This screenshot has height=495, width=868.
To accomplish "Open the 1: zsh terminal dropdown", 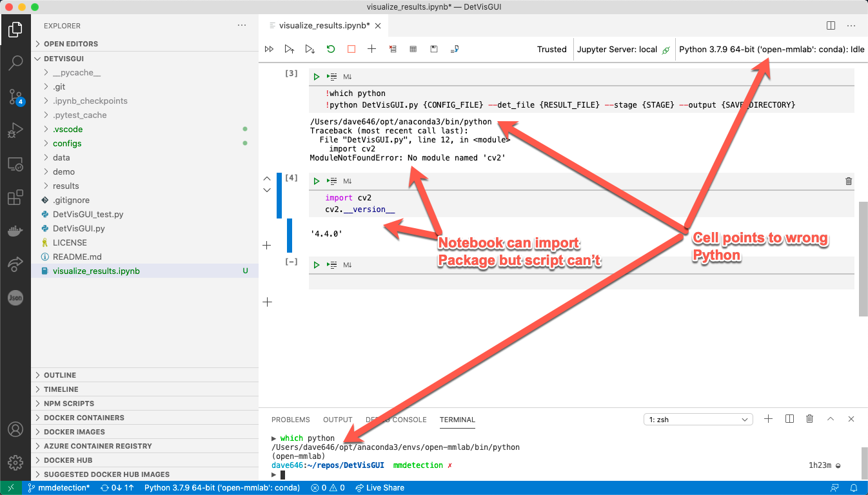I will coord(698,419).
